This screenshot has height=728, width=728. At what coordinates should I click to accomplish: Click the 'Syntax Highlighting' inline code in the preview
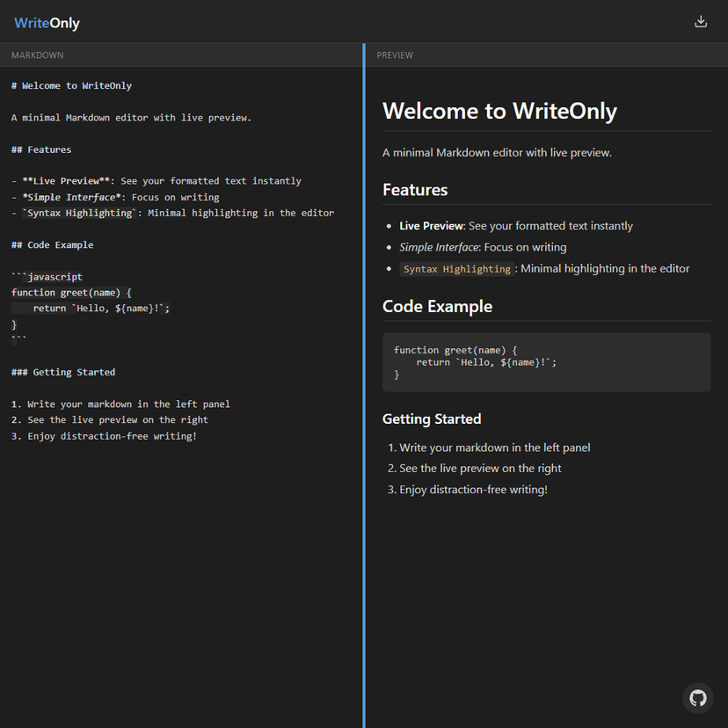click(x=457, y=269)
